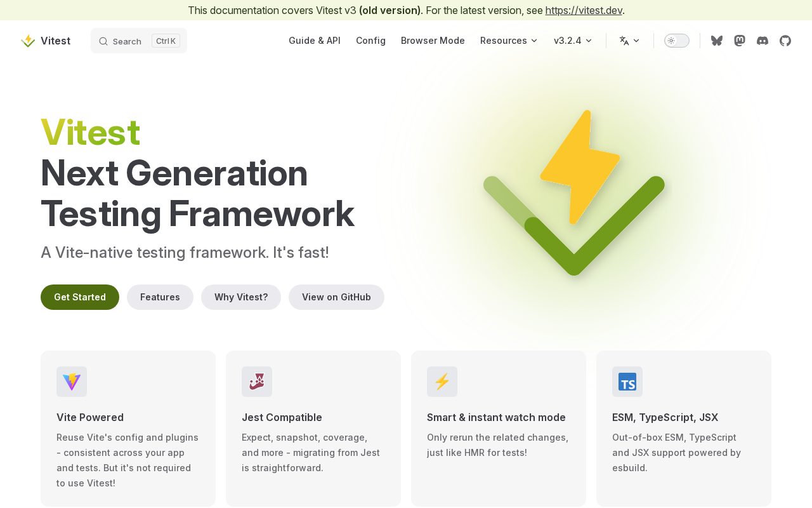This screenshot has height=508, width=812.
Task: Expand the Resources dropdown menu
Action: (x=509, y=41)
